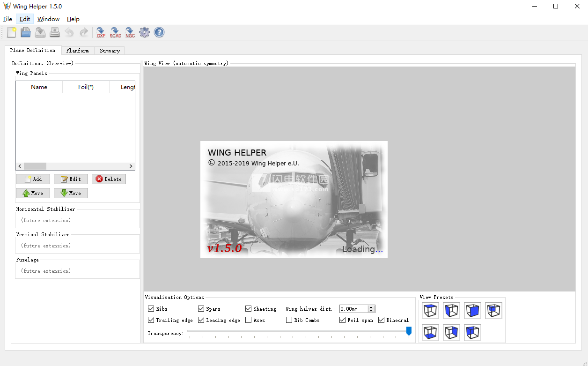Select the top-face cube view preset
The width and height of the screenshot is (588, 366).
(x=430, y=311)
